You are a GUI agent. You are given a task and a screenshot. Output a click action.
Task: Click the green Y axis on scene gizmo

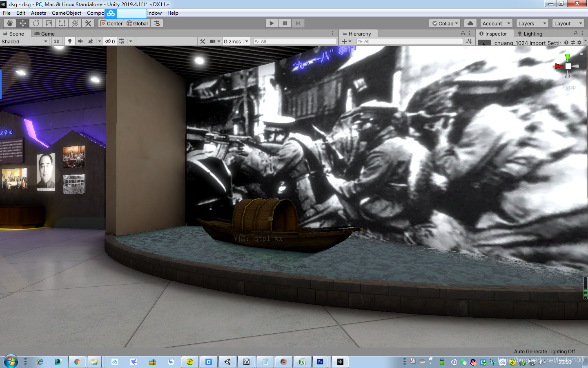click(x=568, y=58)
